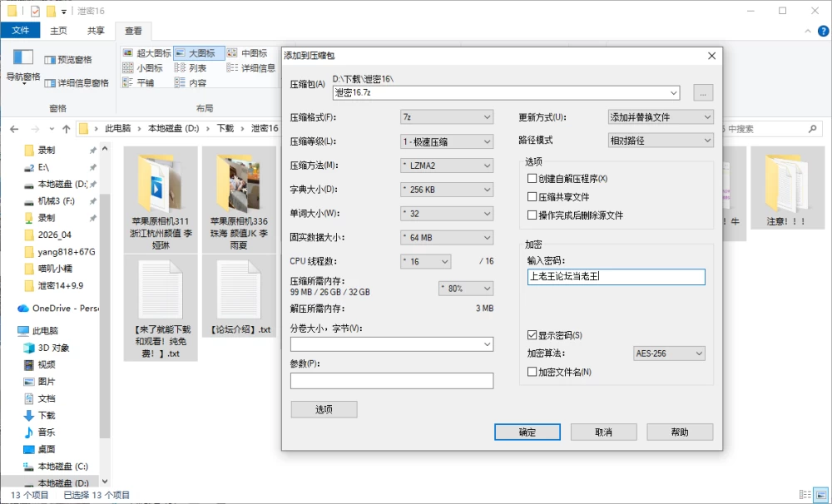
Task: Choose the content layout view
Action: click(x=191, y=83)
